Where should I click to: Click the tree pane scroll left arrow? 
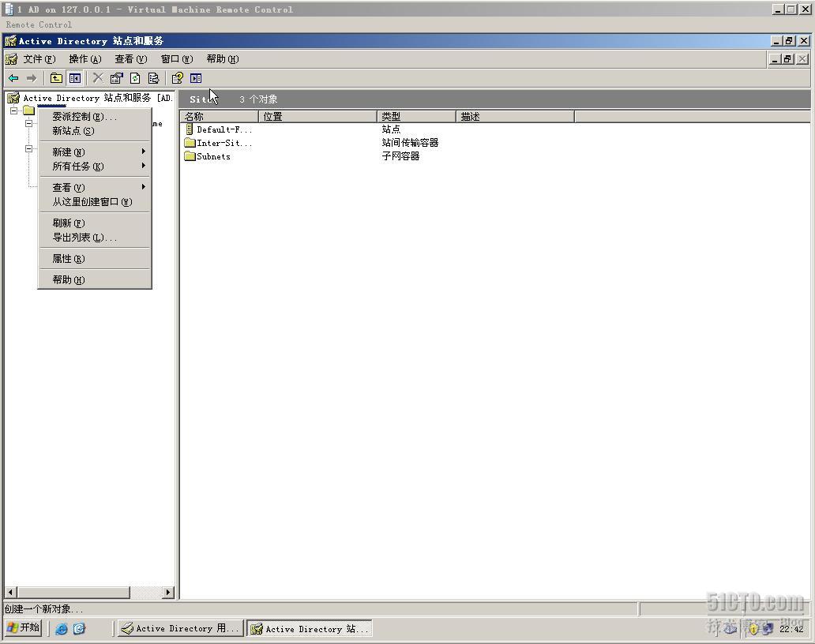pos(11,592)
